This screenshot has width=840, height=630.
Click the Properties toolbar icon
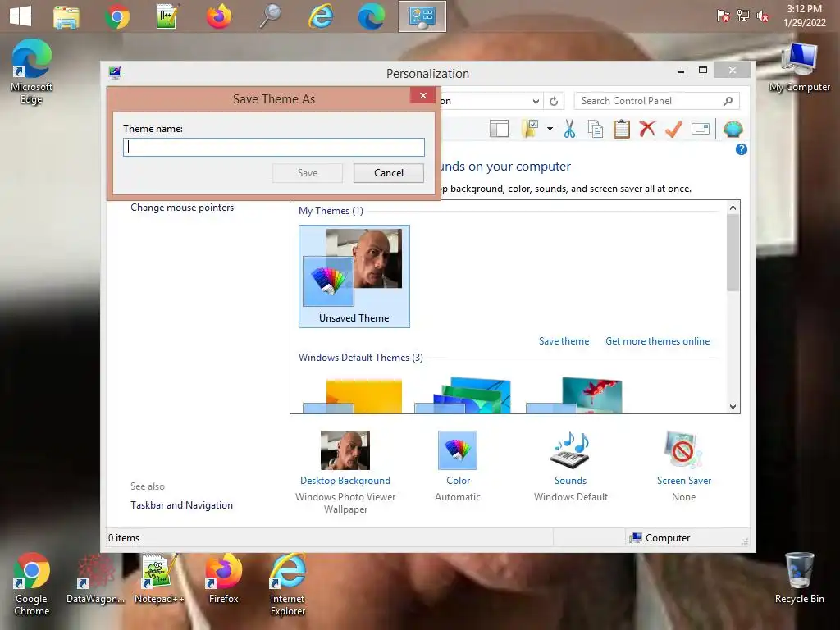tap(701, 129)
